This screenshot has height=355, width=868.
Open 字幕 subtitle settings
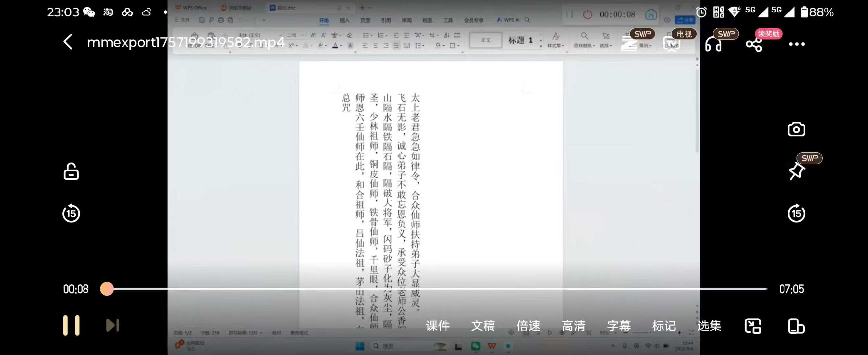619,326
